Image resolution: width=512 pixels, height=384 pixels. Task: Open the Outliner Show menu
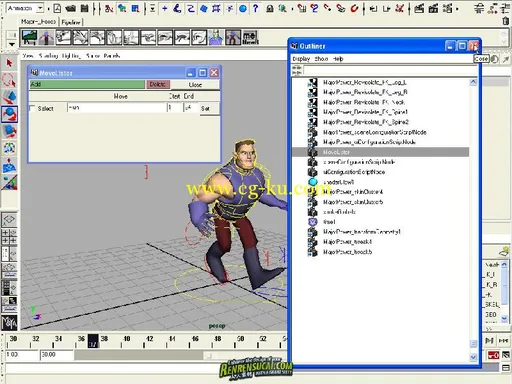321,59
